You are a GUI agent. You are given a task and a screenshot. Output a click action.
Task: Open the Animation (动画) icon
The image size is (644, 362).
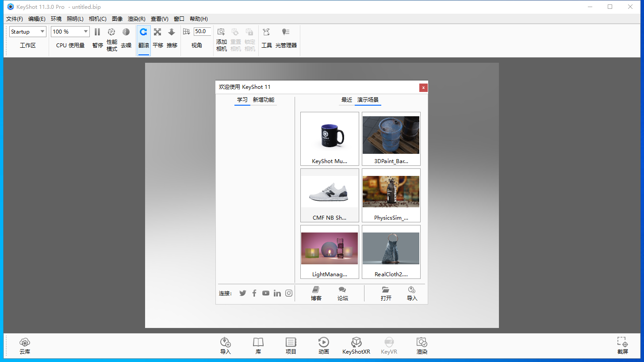(x=323, y=342)
